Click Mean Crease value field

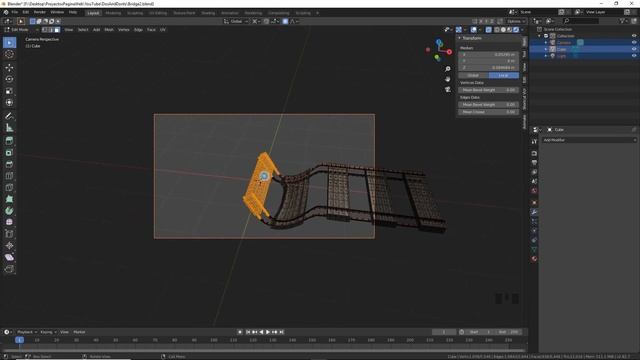tap(489, 112)
